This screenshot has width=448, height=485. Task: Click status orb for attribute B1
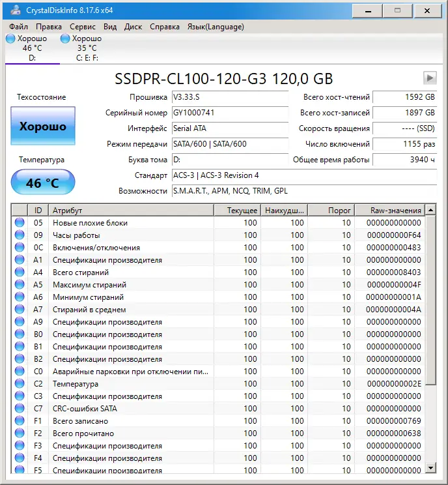20,346
